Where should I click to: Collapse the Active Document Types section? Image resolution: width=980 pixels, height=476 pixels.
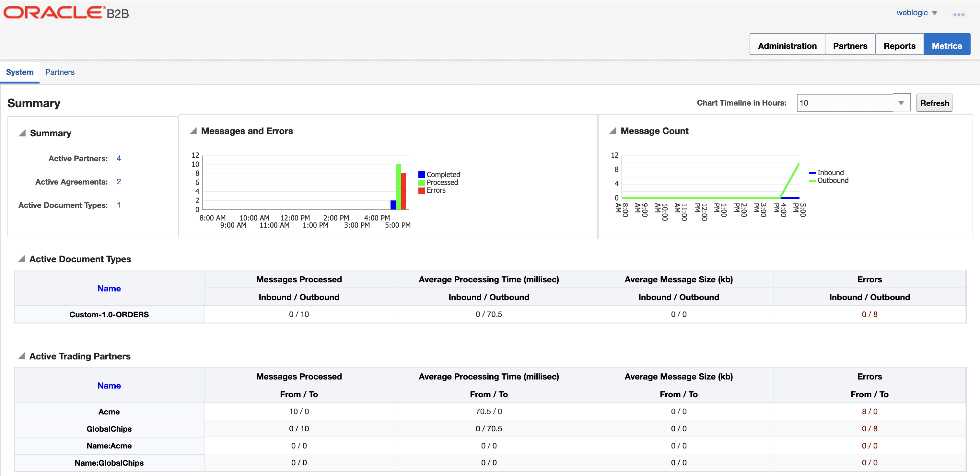pyautogui.click(x=22, y=259)
